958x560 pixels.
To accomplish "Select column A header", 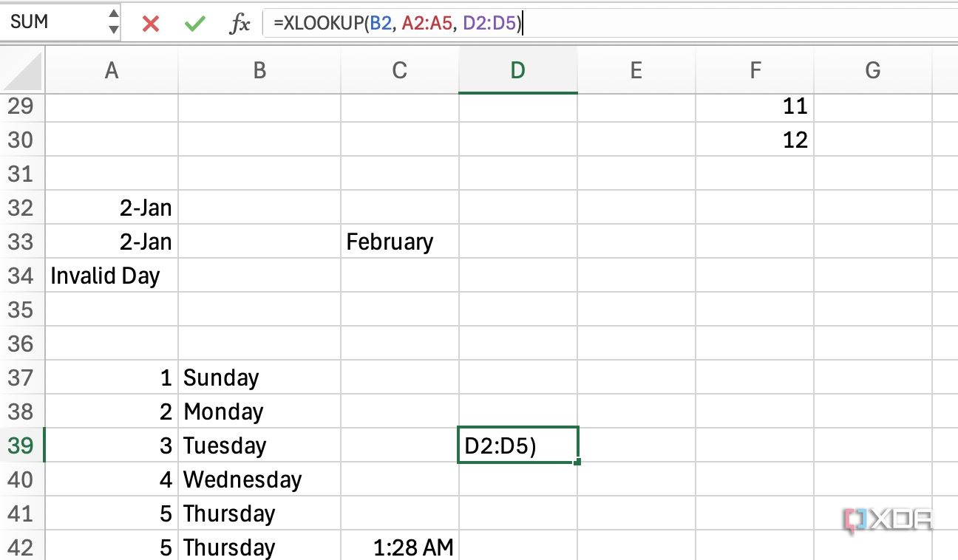I will click(x=111, y=70).
